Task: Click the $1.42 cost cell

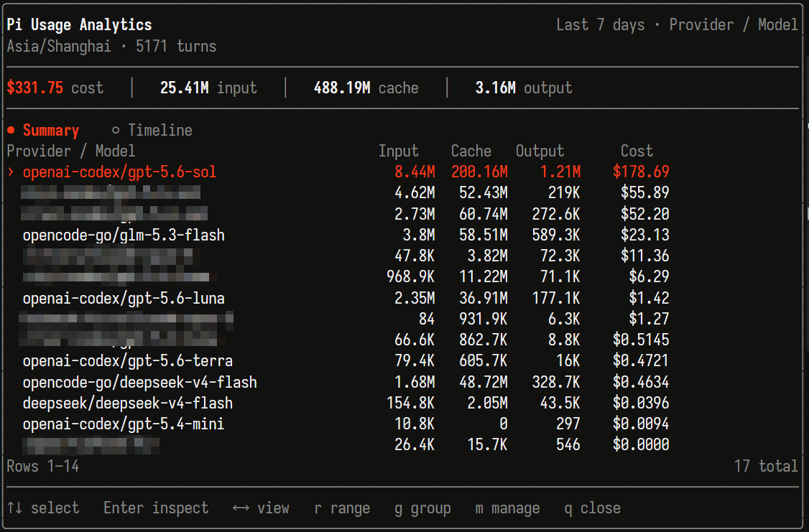Action: pyautogui.click(x=649, y=298)
